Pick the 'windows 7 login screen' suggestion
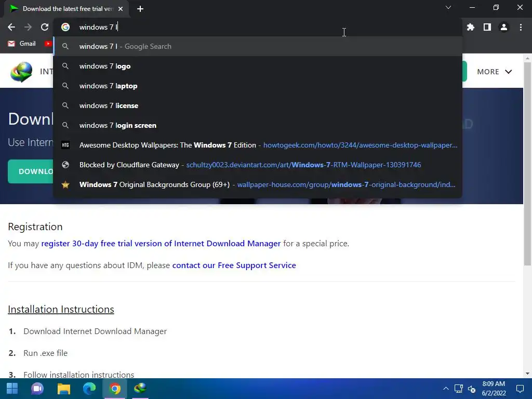Viewport: 532px width, 399px height. [258, 125]
